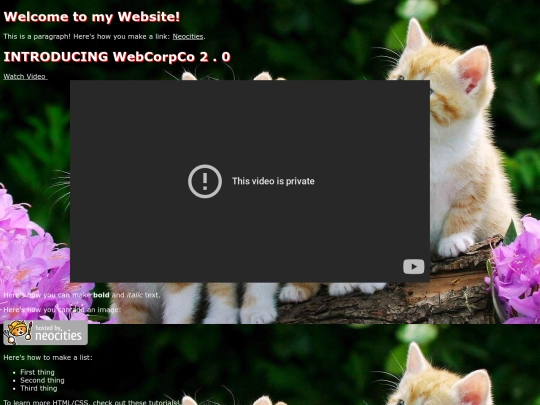
Task: Click the bold word in the formatting sentence
Action: (x=101, y=295)
